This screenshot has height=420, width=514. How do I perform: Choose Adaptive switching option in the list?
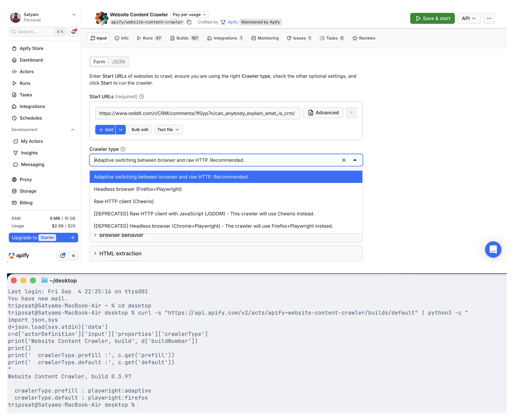pos(226,177)
